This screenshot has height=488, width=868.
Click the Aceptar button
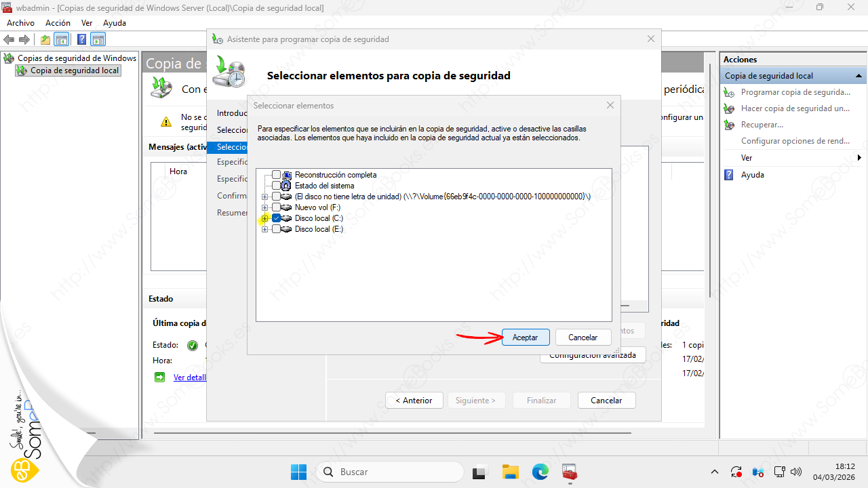click(526, 337)
